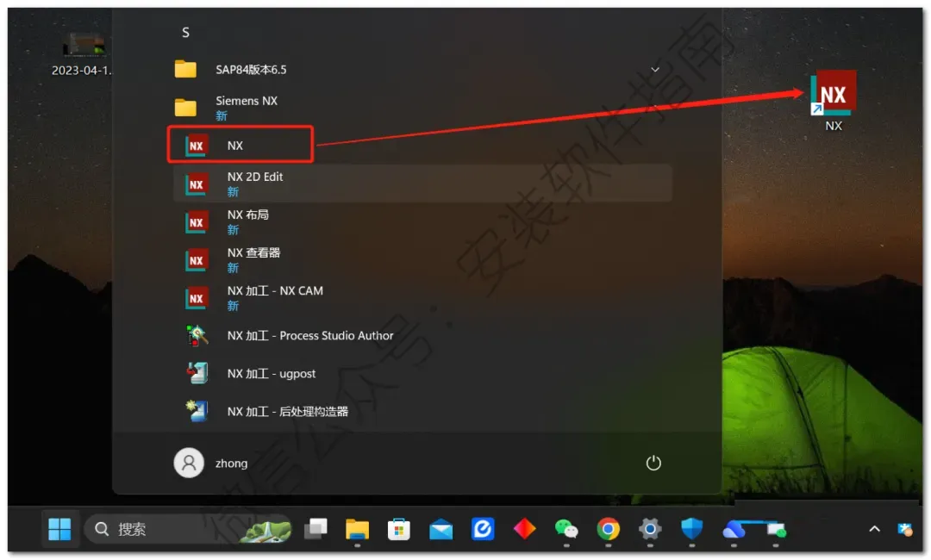Open the blue e browser icon on taskbar
The width and height of the screenshot is (931, 560).
[x=483, y=528]
